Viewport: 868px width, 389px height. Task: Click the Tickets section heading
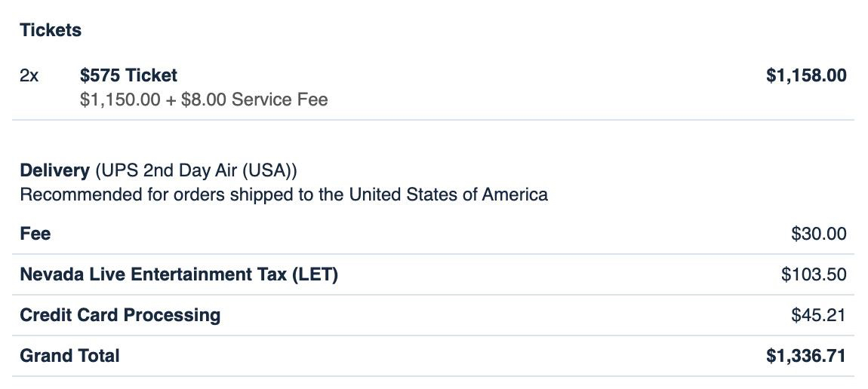click(x=51, y=30)
